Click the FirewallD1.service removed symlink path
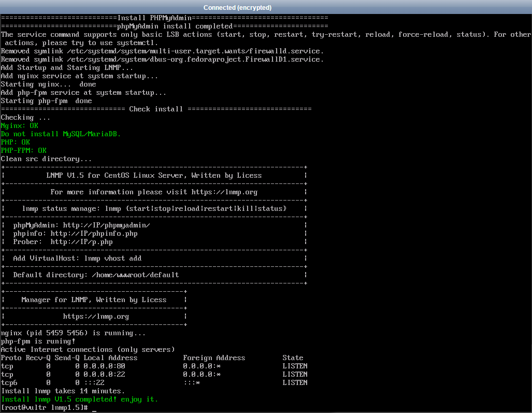Image resolution: width=532 pixels, height=413 pixels. tap(195, 60)
